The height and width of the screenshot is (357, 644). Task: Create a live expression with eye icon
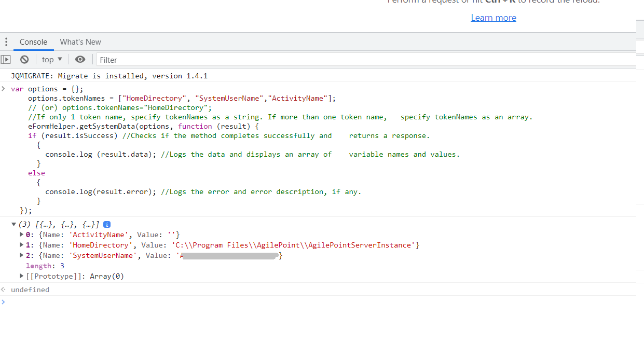(x=80, y=60)
